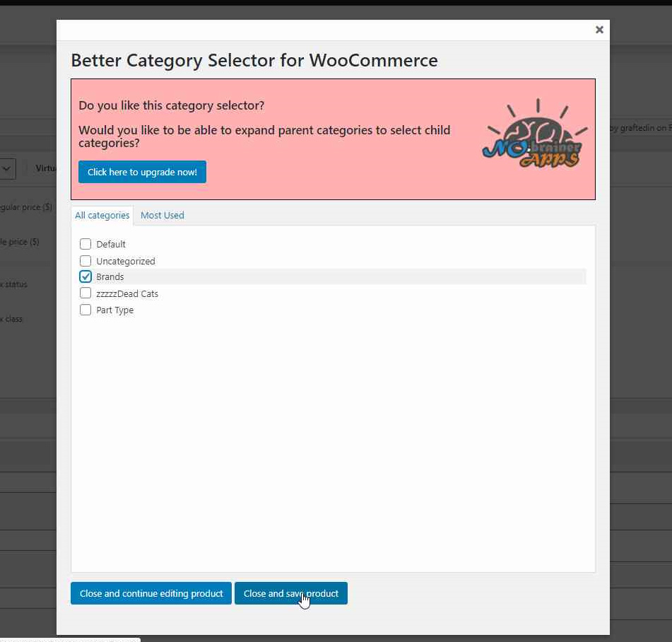This screenshot has height=642, width=672.
Task: Check the Default category checkbox
Action: coord(86,244)
